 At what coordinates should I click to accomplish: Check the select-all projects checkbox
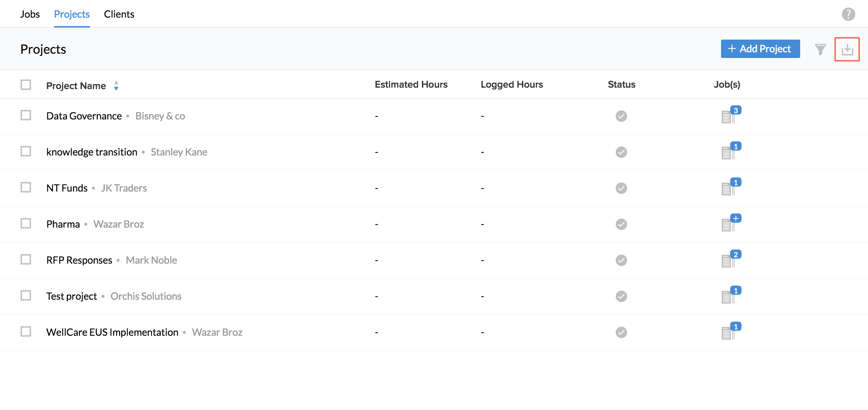[26, 85]
